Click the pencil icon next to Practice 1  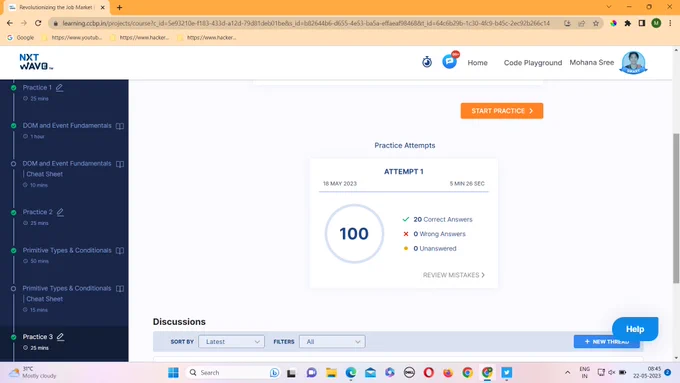pos(59,88)
